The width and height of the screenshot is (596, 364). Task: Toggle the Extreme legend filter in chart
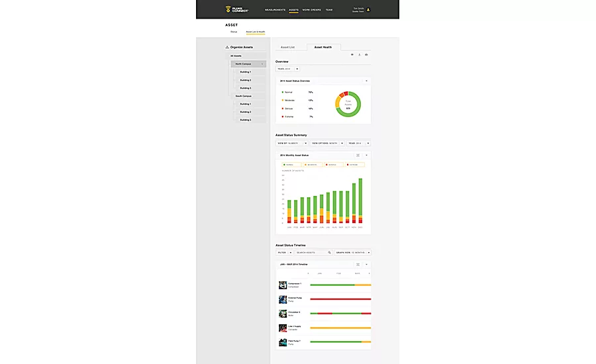pyautogui.click(x=355, y=164)
